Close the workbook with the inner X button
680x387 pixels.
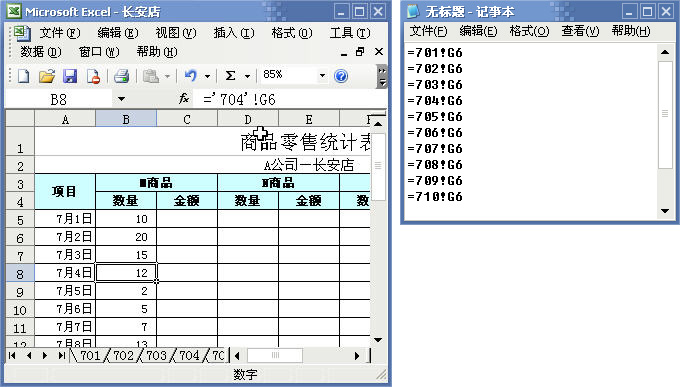point(379,52)
